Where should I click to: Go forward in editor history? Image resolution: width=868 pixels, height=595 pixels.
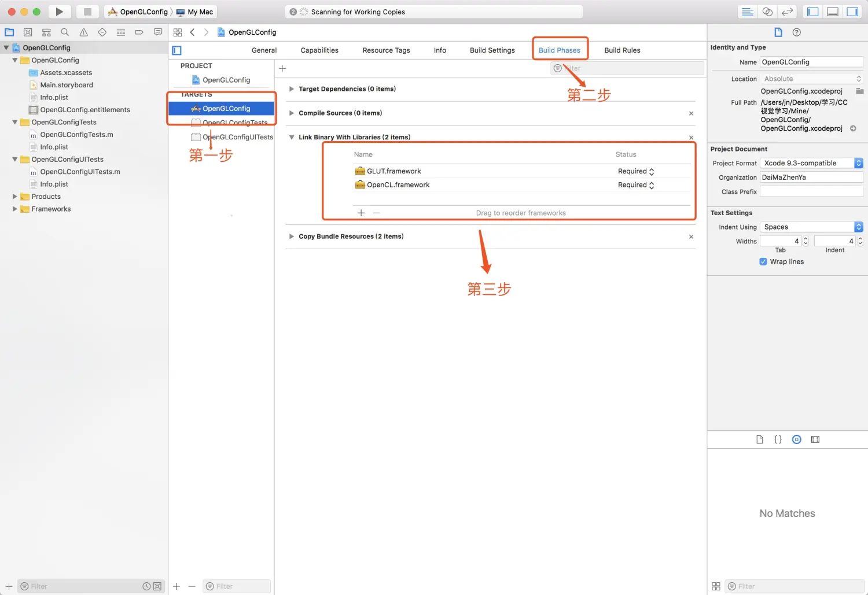[x=206, y=32]
